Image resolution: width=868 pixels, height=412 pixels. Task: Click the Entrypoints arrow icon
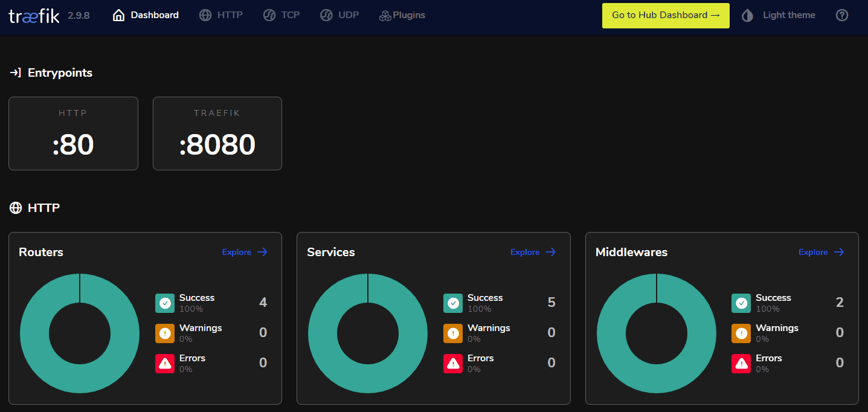16,73
